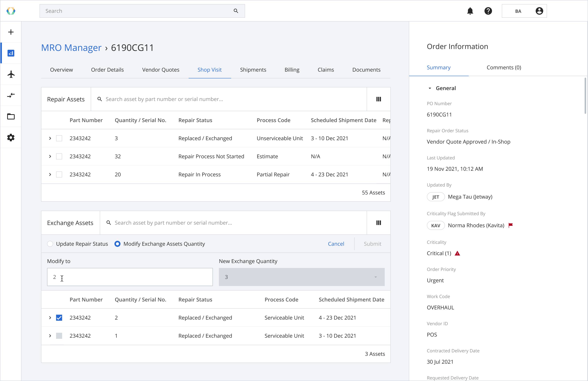The height and width of the screenshot is (381, 588).
Task: Open the folder icon in sidebar
Action: (x=11, y=116)
